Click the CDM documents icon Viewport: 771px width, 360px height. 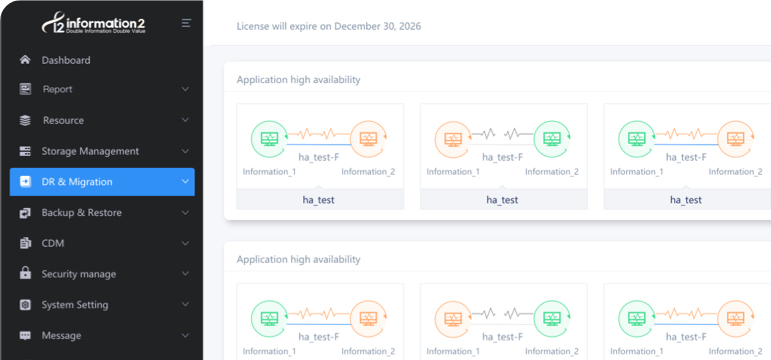point(25,243)
